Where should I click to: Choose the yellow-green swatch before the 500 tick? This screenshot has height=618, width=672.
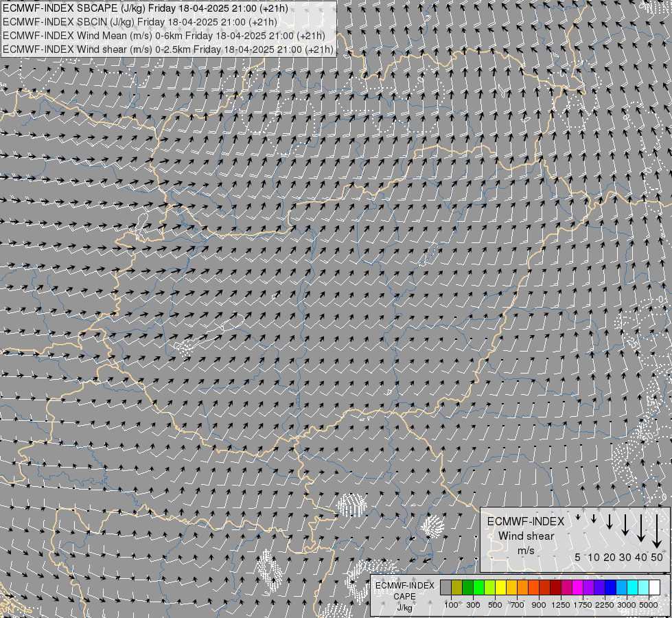tap(490, 588)
